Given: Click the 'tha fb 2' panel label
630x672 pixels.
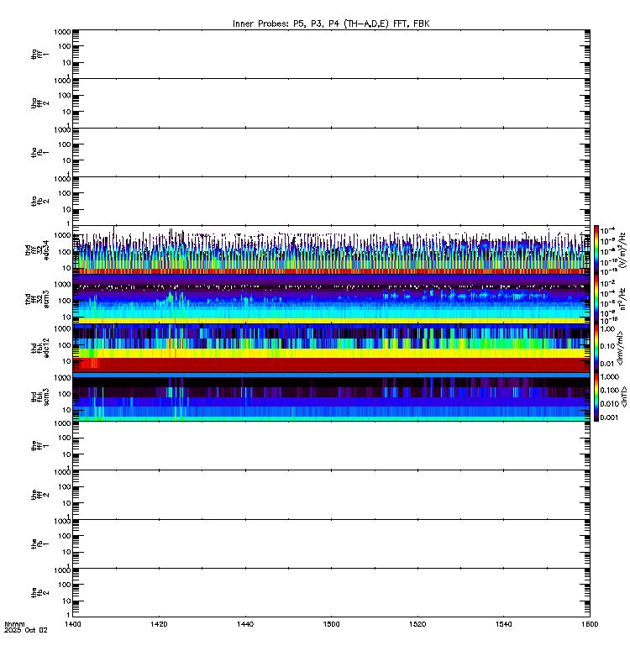Looking at the screenshot, I should (39, 202).
